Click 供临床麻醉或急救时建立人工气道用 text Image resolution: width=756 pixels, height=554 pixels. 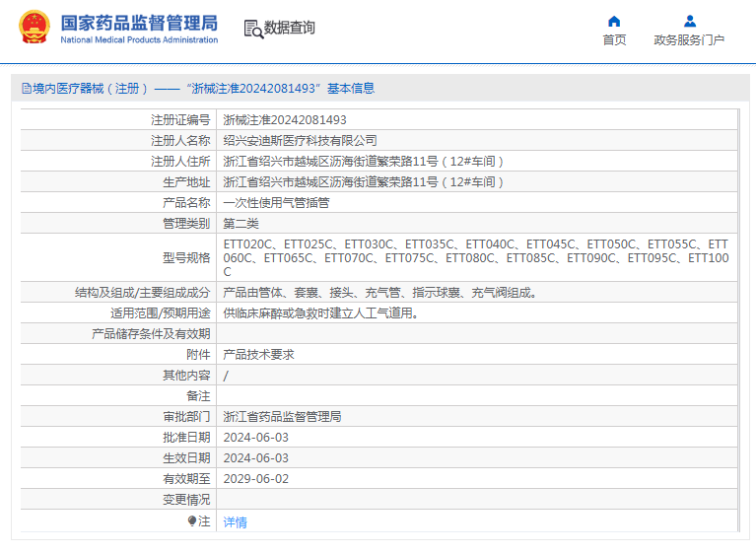point(320,313)
